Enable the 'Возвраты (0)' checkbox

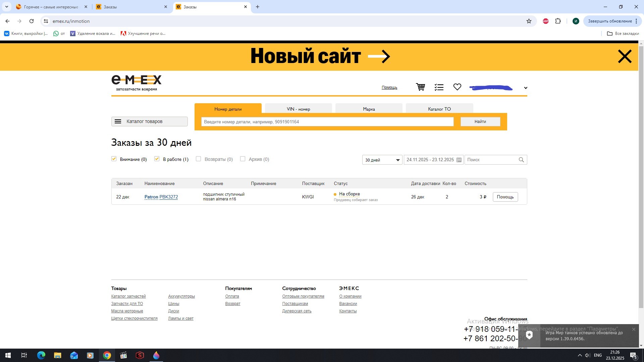pyautogui.click(x=199, y=159)
